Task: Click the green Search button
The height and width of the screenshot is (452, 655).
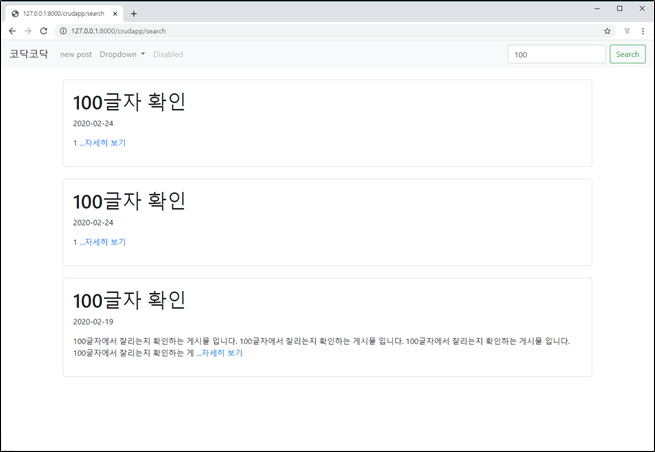Action: [x=627, y=54]
